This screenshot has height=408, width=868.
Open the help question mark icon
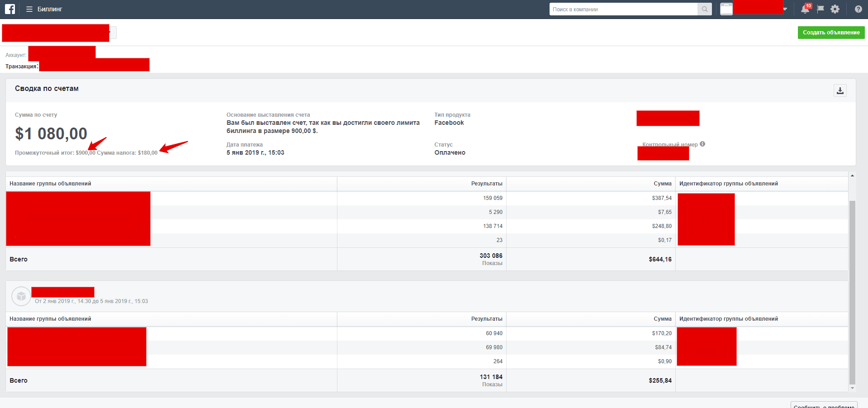858,9
